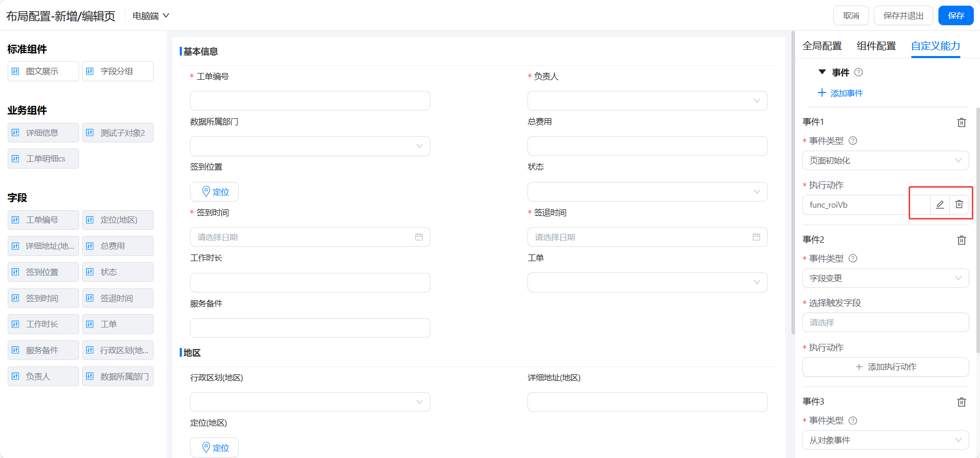Click the help icon next to 事件 heading

(858, 72)
